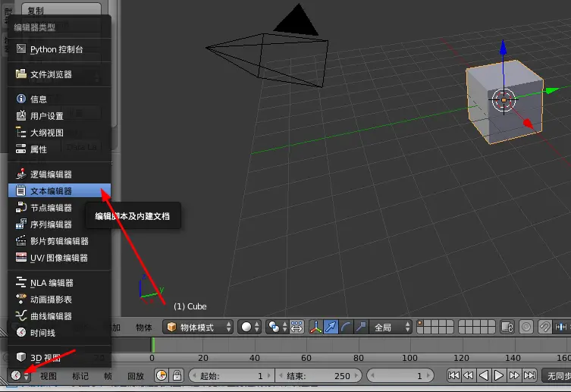Image resolution: width=571 pixels, height=392 pixels.
Task: Select Python 控制台 editor type
Action: pos(59,49)
